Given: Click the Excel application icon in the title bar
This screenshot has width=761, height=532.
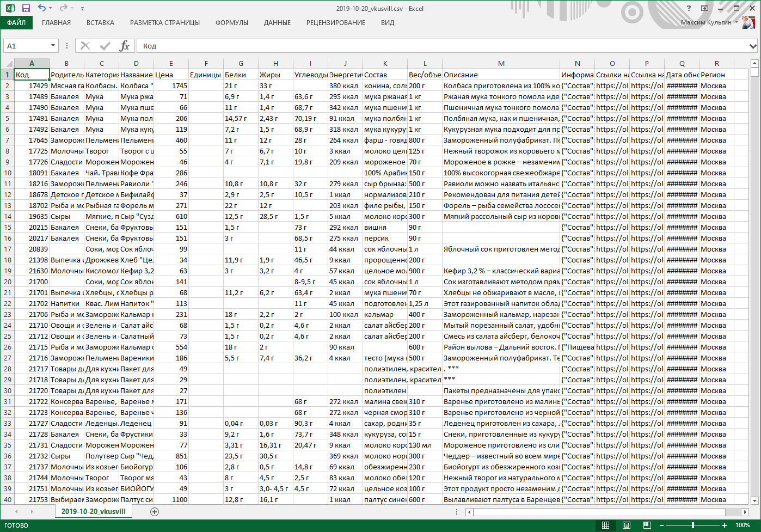Looking at the screenshot, I should coord(10,8).
